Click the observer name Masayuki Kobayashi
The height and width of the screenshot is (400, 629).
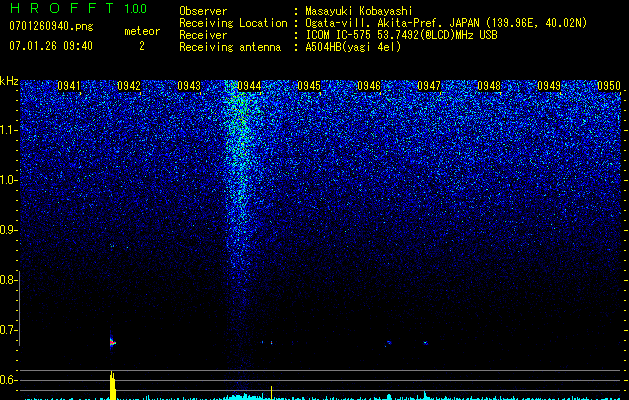coord(359,11)
